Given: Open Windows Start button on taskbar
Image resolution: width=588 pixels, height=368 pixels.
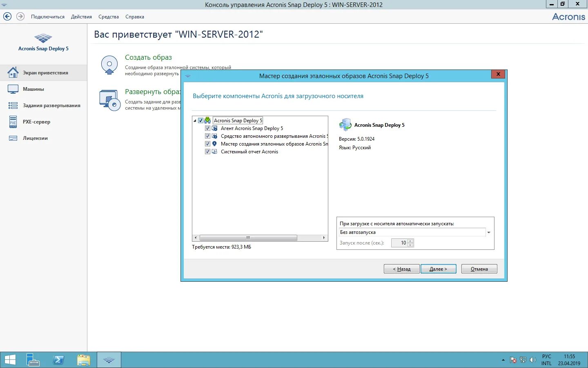Looking at the screenshot, I should tap(10, 360).
